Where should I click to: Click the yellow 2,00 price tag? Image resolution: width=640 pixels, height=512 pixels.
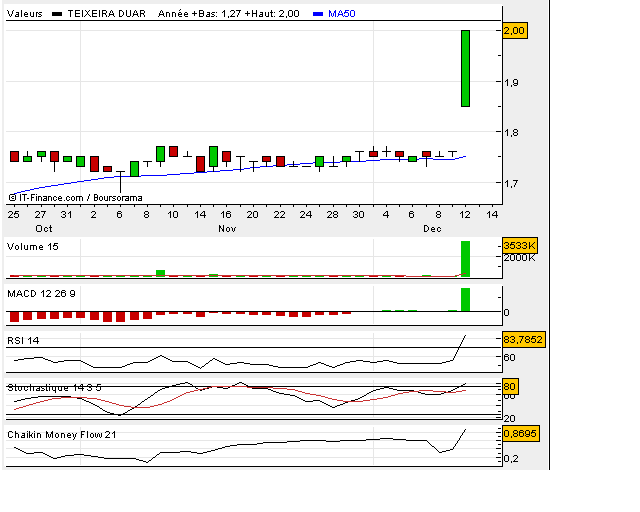coord(514,31)
